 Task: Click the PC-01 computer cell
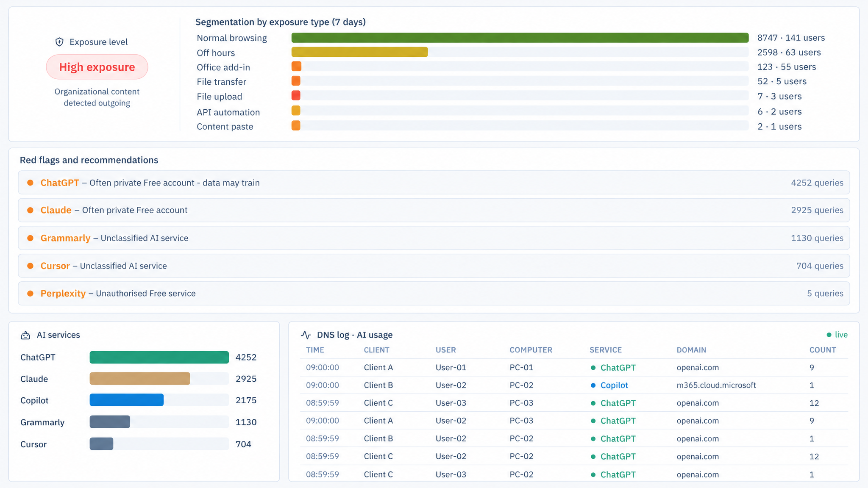tap(521, 367)
